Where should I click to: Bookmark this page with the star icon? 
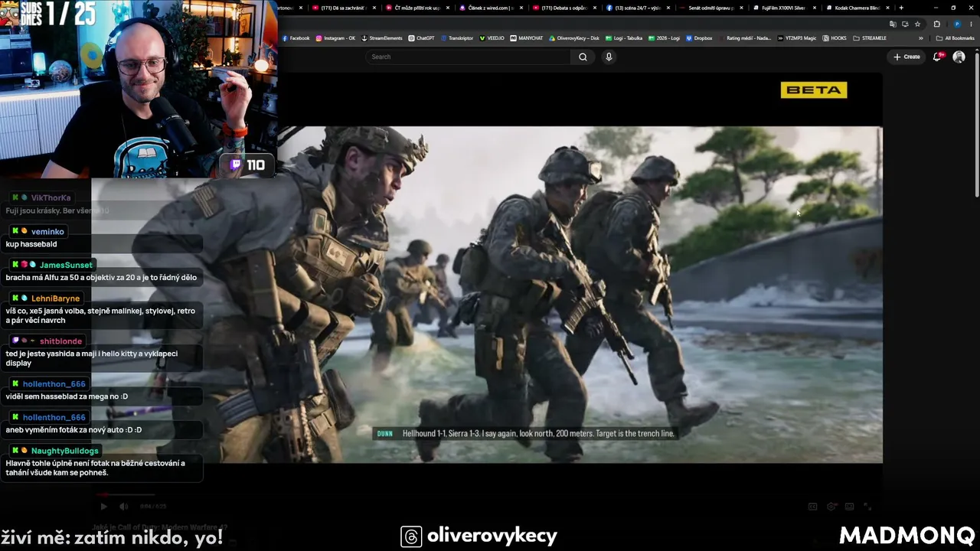click(x=917, y=24)
